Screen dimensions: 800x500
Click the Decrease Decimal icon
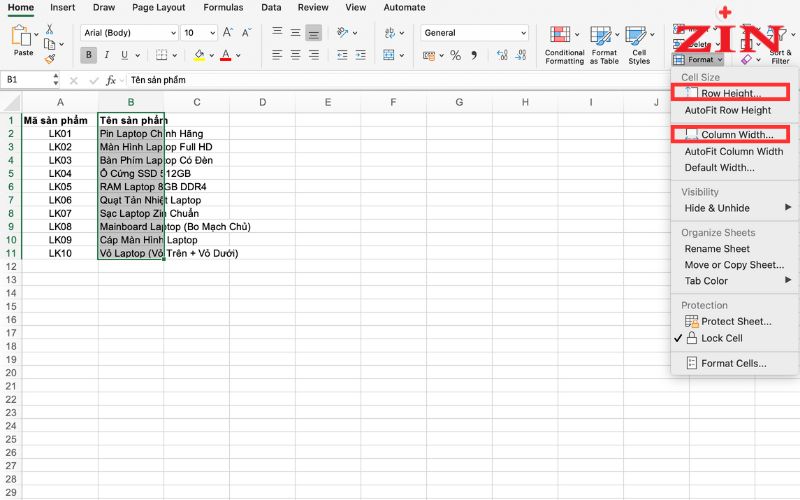point(521,55)
